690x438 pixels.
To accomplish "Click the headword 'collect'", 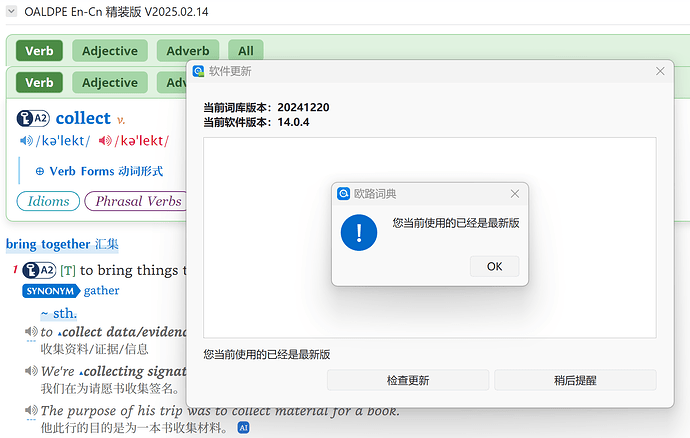I will tap(83, 118).
